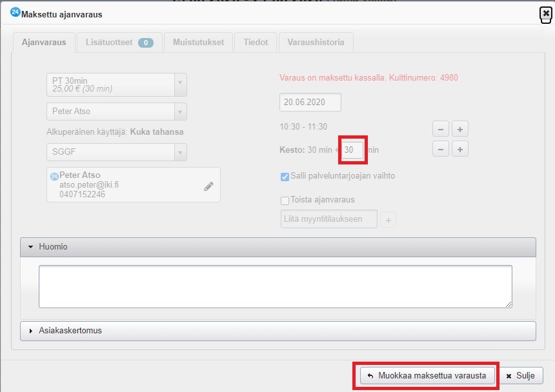The image size is (555, 392).
Task: Enable Toista ajanvaraus checkbox
Action: (285, 200)
